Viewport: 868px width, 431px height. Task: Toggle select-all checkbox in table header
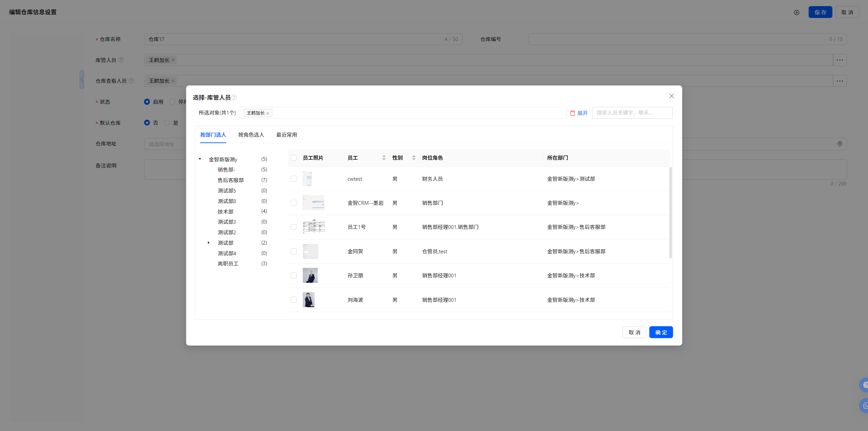pyautogui.click(x=294, y=158)
